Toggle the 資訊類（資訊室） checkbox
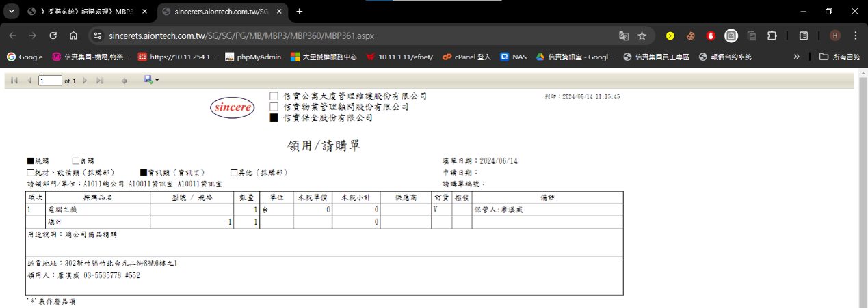 click(x=144, y=173)
